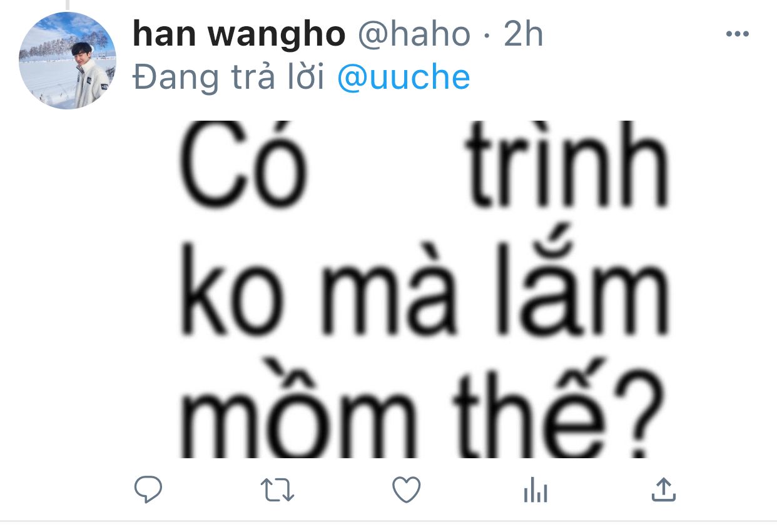Open the retweet options icon
The height and width of the screenshot is (532, 777).
click(277, 491)
